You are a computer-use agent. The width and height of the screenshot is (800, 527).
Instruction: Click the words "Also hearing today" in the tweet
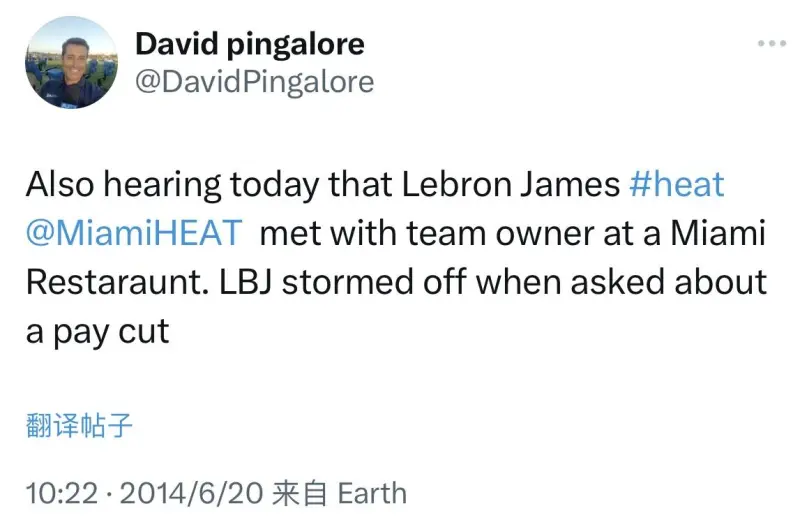(x=172, y=184)
